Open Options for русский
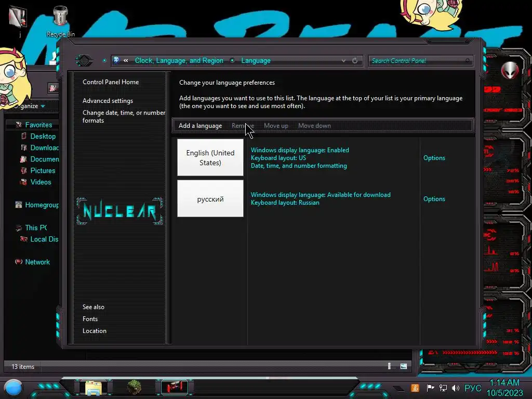The width and height of the screenshot is (532, 399). 434,199
